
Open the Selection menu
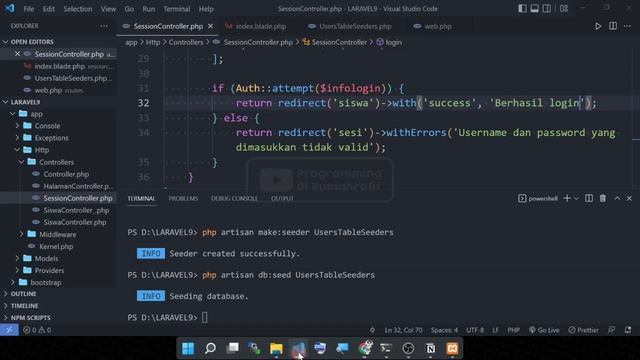pyautogui.click(x=78, y=9)
